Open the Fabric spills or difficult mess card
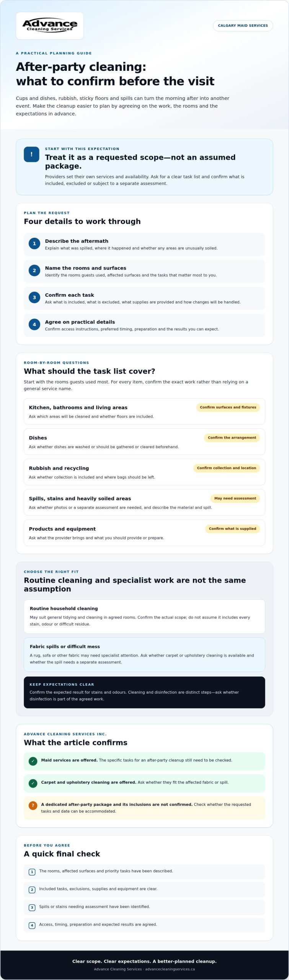Viewport: 289px width, 980px height. pyautogui.click(x=144, y=654)
